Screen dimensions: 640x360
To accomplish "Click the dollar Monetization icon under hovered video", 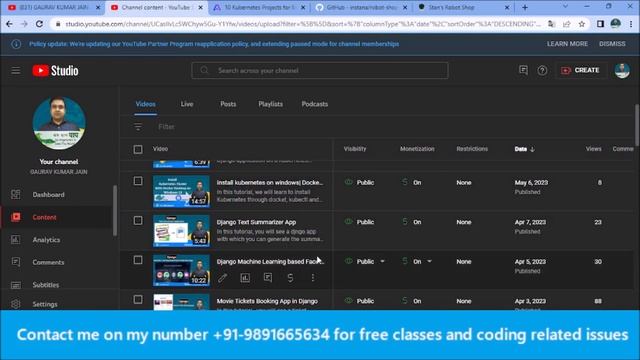I will (290, 278).
